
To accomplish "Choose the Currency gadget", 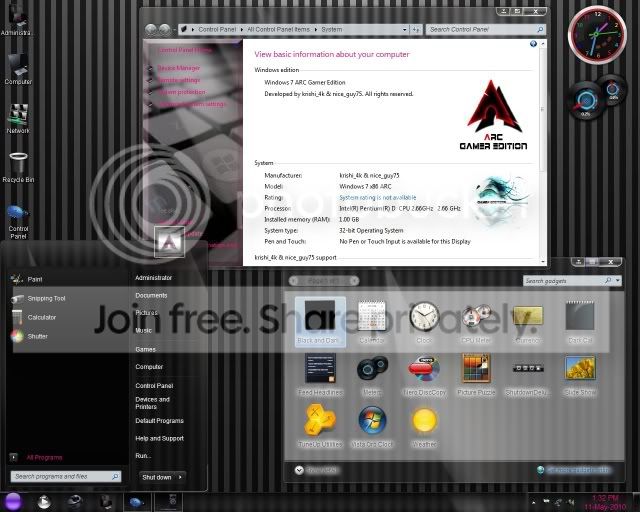I will [528, 322].
